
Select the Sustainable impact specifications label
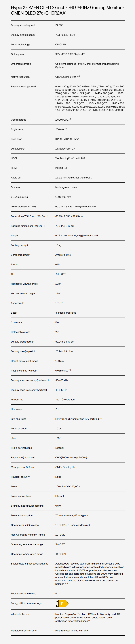pyautogui.click(x=30, y=563)
